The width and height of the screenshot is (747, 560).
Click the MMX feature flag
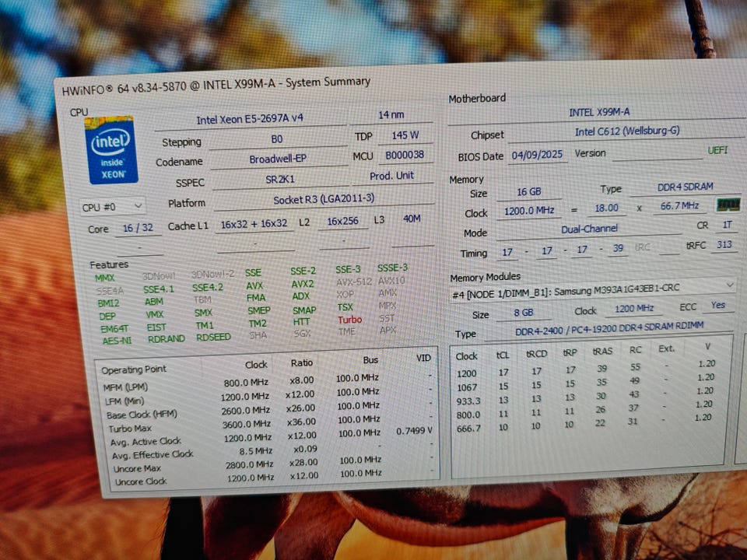coord(104,278)
